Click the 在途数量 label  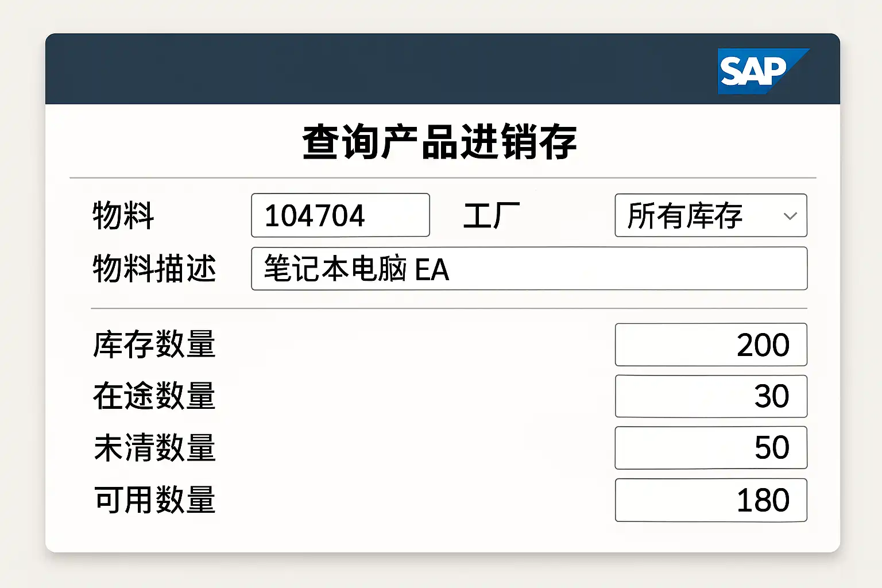pos(154,396)
